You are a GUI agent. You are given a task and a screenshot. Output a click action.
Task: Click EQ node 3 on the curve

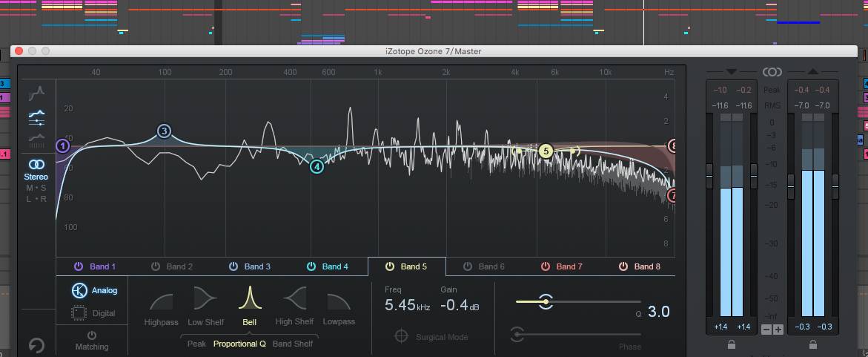(x=164, y=131)
